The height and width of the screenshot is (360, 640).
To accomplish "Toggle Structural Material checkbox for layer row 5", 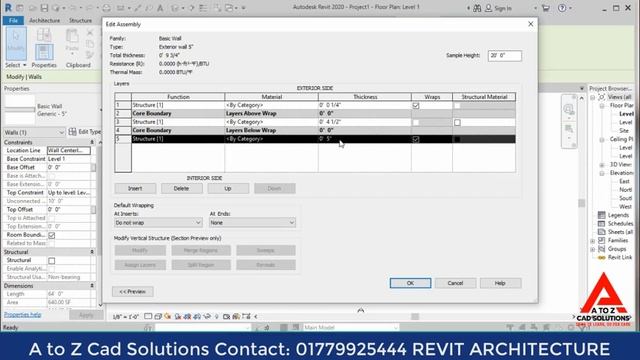I will (457, 139).
